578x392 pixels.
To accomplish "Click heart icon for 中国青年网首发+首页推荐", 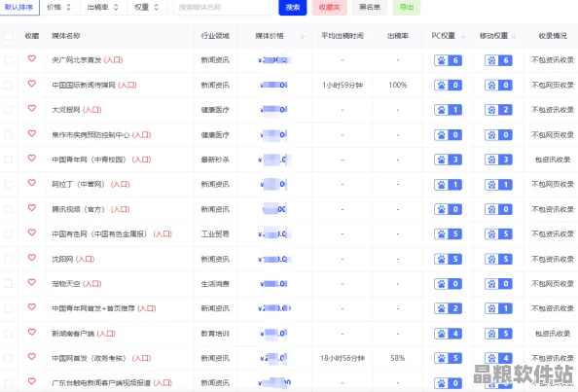I will pyautogui.click(x=32, y=306).
